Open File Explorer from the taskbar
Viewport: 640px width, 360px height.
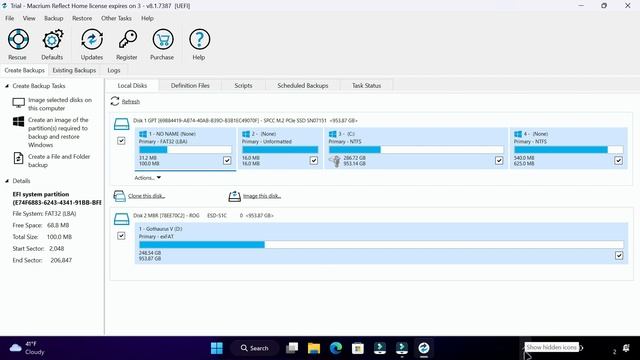314,348
